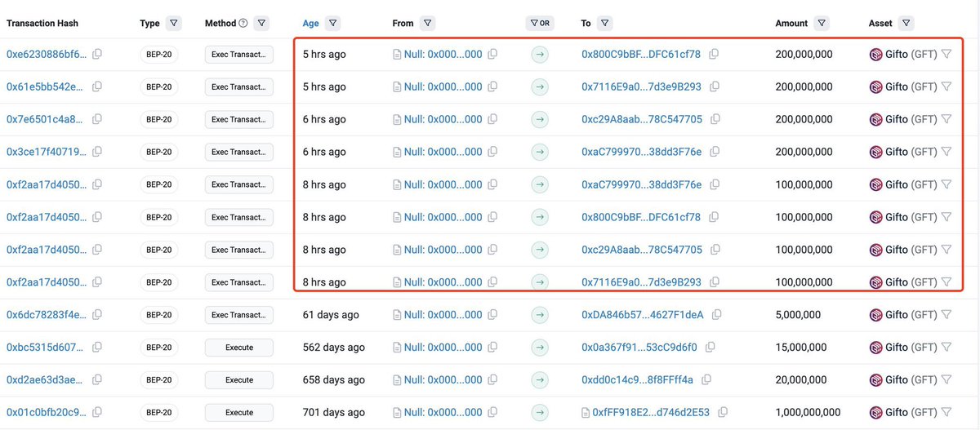This screenshot has height=430, width=980.
Task: Select the amount 5,000,000
Action: [x=799, y=315]
